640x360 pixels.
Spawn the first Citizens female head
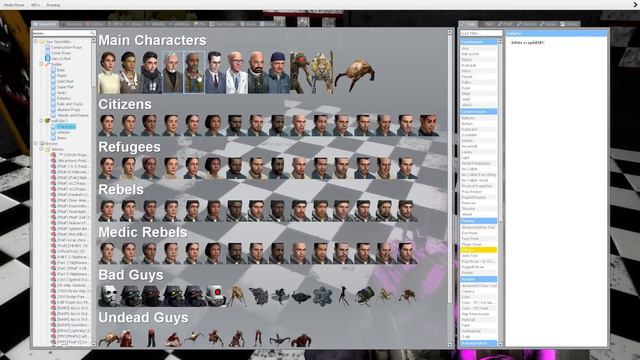pos(108,125)
